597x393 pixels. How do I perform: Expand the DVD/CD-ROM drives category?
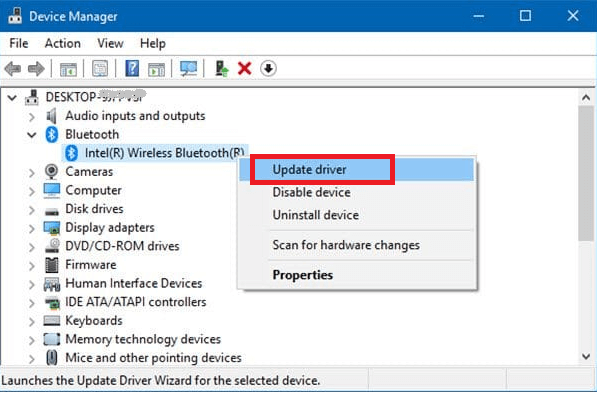click(32, 247)
